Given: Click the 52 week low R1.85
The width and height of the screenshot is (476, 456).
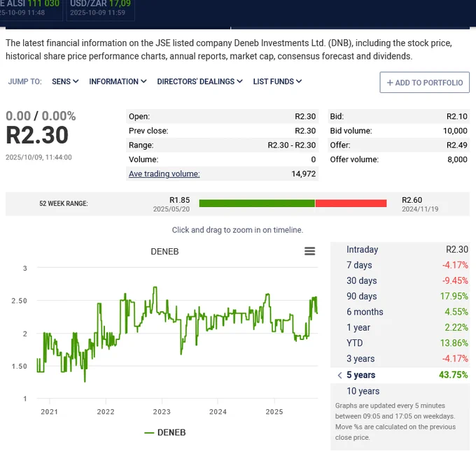Looking at the screenshot, I should pyautogui.click(x=179, y=200).
